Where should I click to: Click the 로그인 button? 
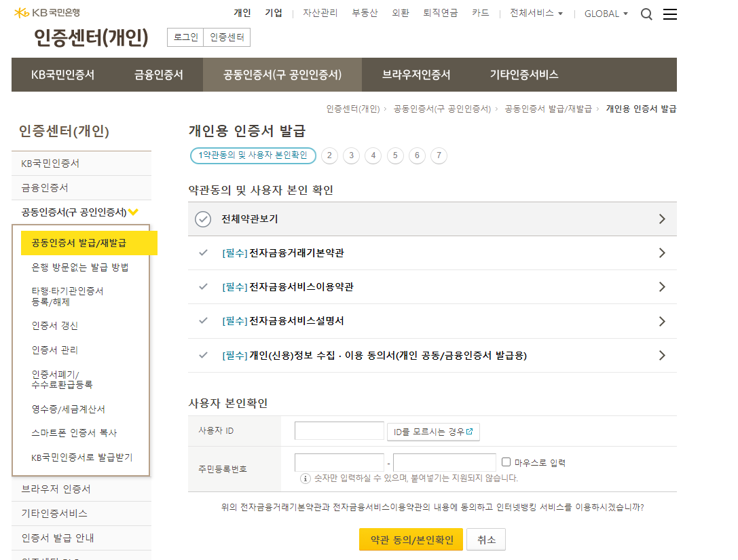point(185,37)
